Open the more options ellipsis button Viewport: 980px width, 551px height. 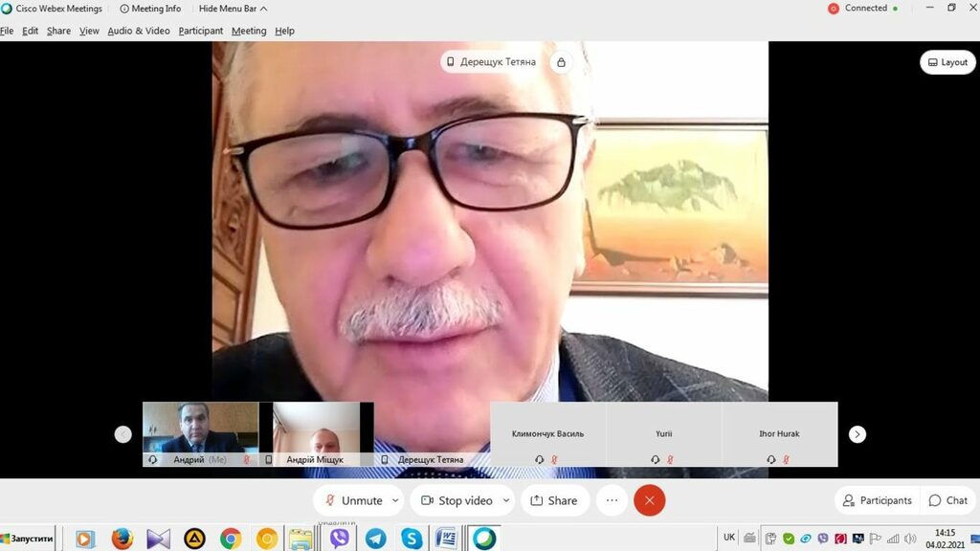coord(612,500)
